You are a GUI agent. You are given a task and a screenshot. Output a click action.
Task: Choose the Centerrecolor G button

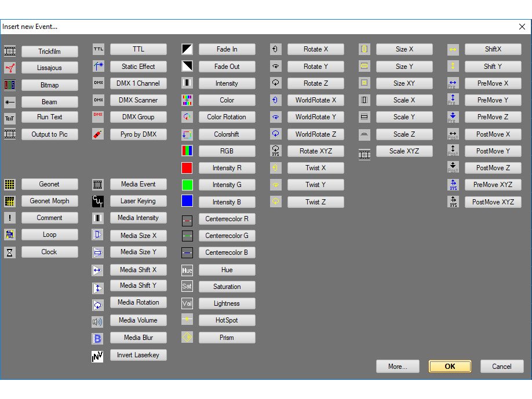pos(227,236)
